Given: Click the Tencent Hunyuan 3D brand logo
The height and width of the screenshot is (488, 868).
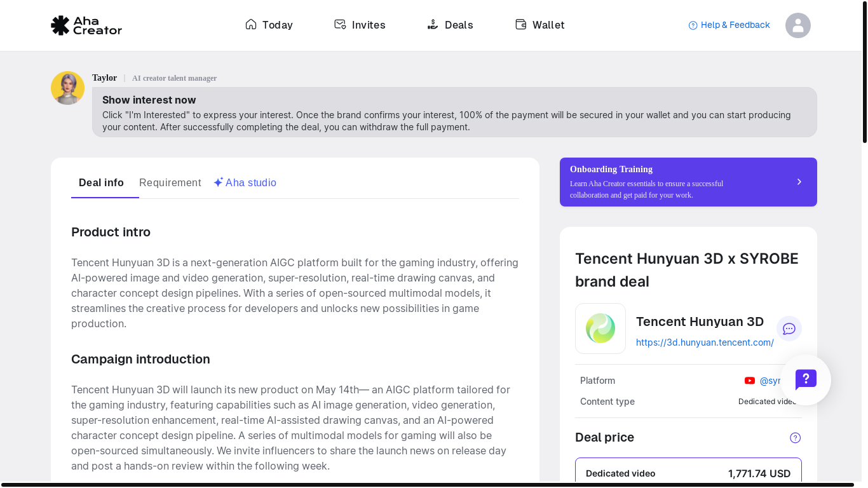Looking at the screenshot, I should [x=600, y=329].
